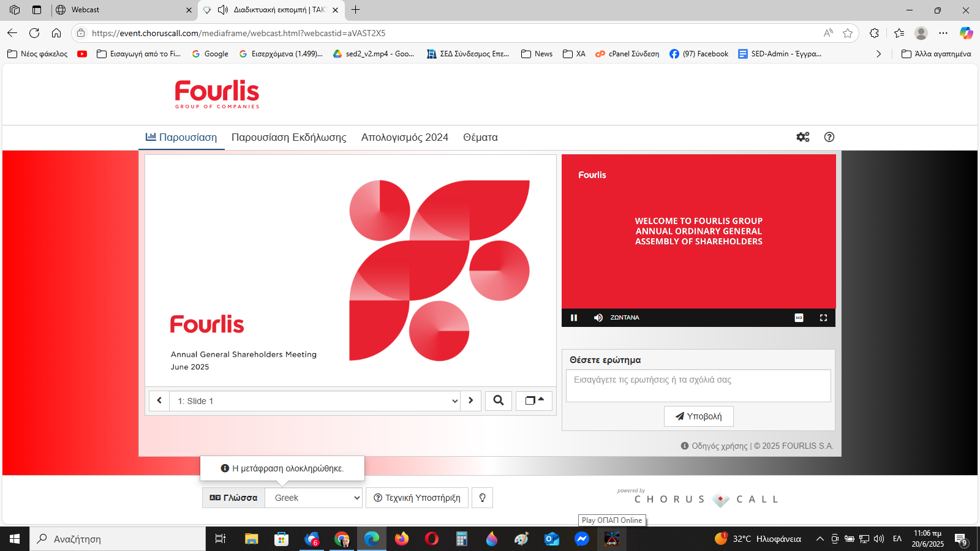Open News bookmark folder
This screenshot has height=551, width=980.
pos(537,54)
